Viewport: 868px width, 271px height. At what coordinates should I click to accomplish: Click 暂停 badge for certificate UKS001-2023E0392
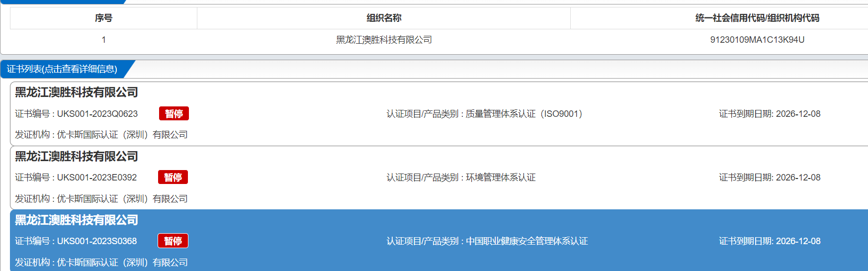pos(173,178)
